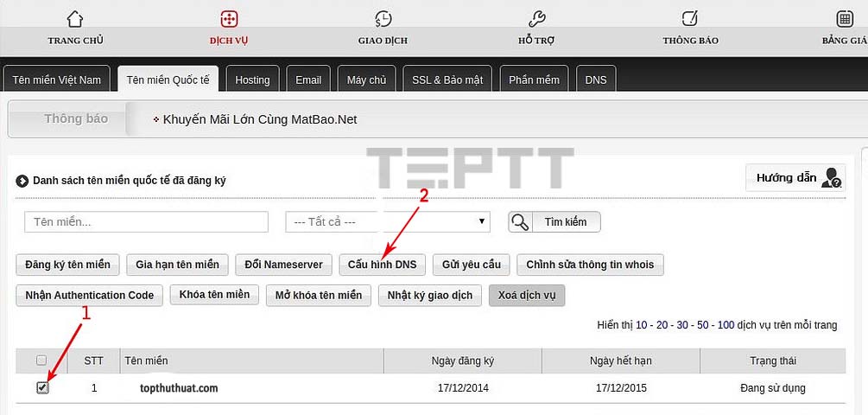Click the Mở khóa tên miền button
This screenshot has width=868, height=415.
319,295
